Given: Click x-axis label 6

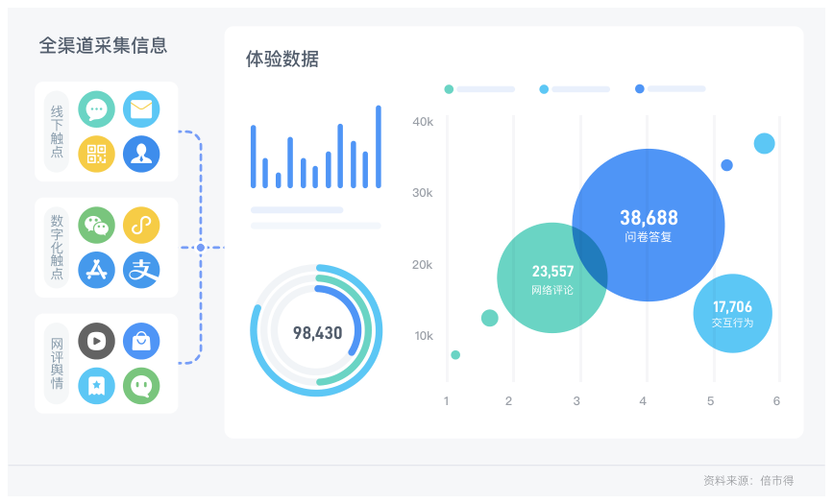Looking at the screenshot, I should [776, 401].
